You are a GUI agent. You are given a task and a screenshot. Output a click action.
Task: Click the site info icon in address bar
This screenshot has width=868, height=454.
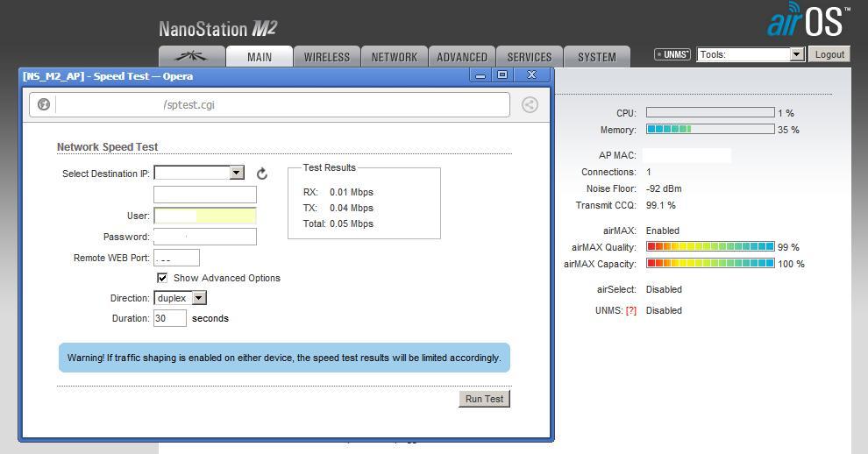(44, 105)
